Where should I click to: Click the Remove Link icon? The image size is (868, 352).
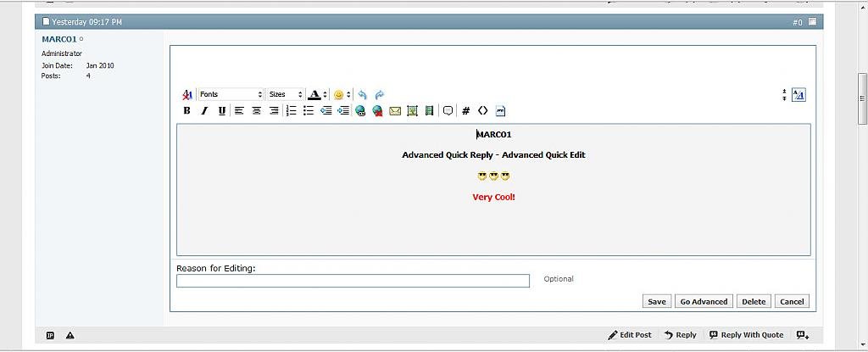click(377, 111)
